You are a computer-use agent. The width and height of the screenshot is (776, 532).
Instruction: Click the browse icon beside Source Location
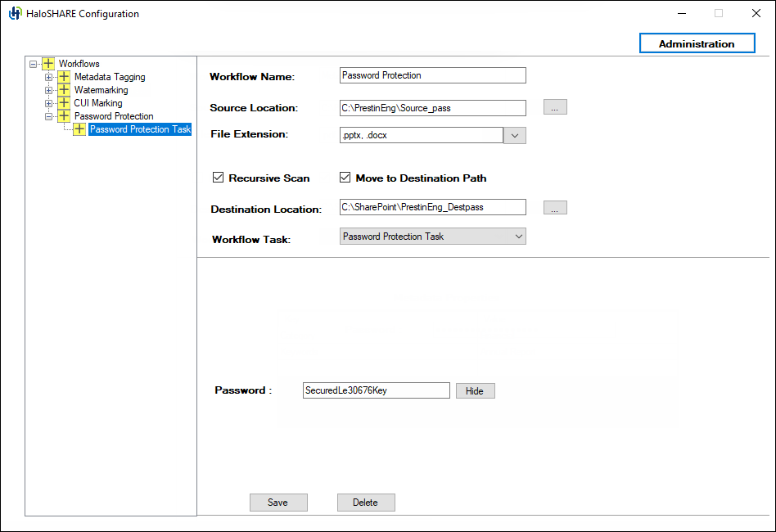555,106
